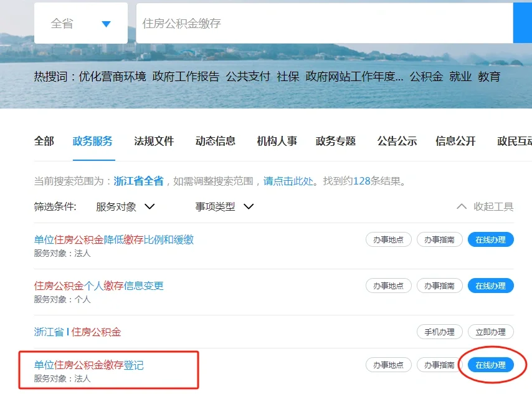Click 立即办理 button
Image resolution: width=532 pixels, height=394 pixels.
490,332
